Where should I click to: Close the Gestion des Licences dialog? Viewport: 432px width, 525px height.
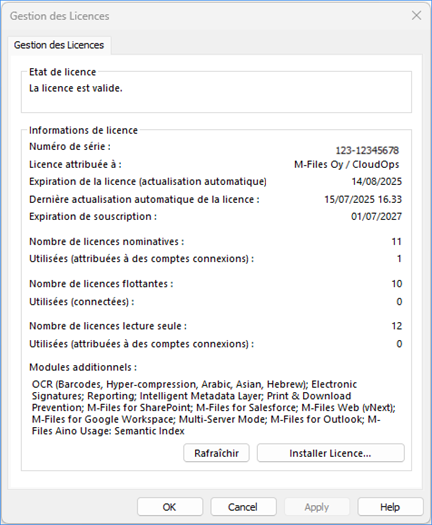pyautogui.click(x=416, y=15)
